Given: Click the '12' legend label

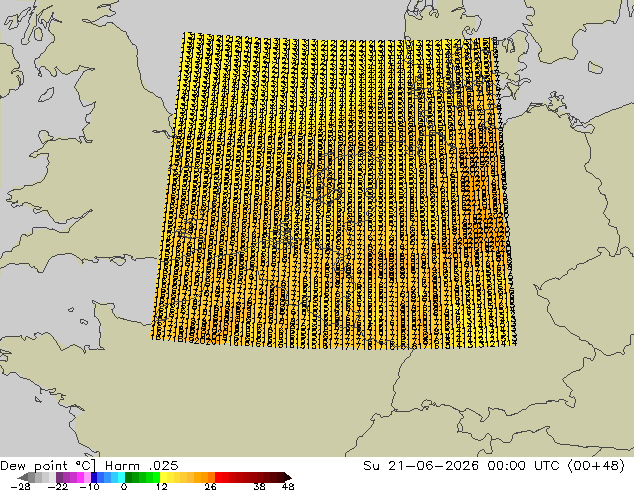Looking at the screenshot, I should click(162, 486).
